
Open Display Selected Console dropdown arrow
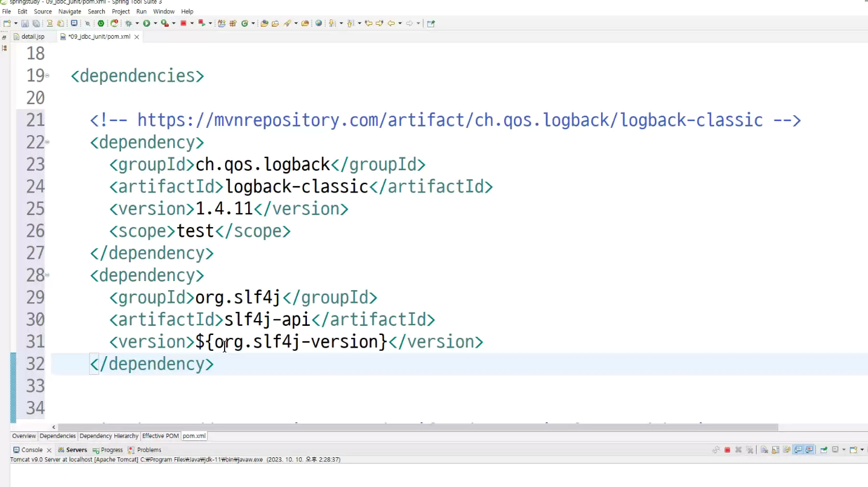pos(844,450)
